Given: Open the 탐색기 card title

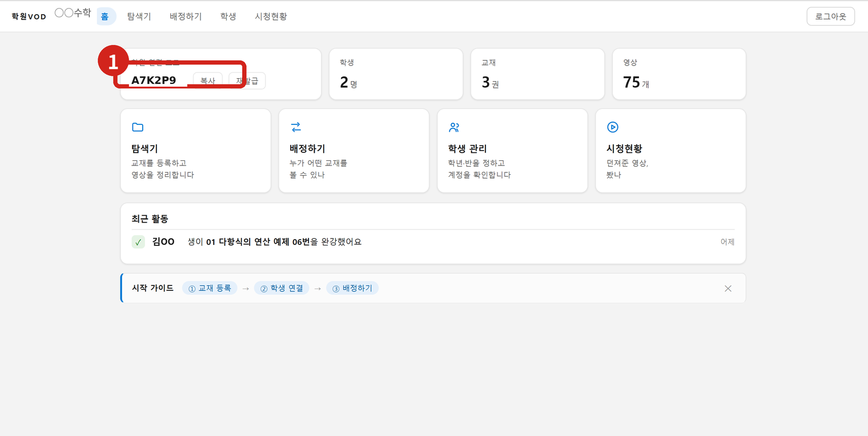Looking at the screenshot, I should tap(144, 148).
